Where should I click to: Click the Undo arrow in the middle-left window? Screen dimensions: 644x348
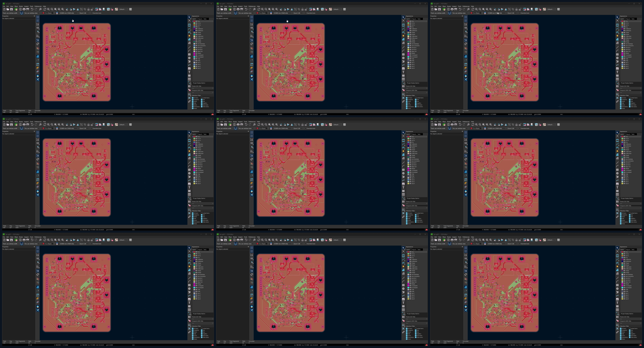32,125
